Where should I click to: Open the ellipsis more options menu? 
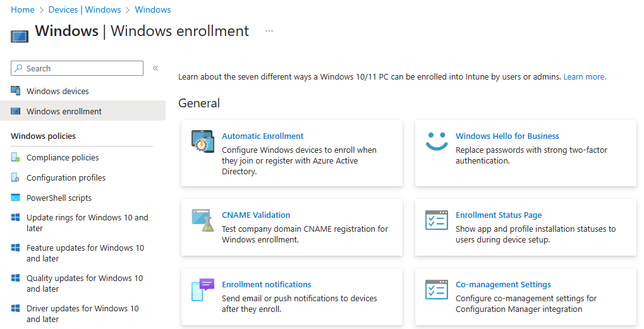(x=269, y=31)
